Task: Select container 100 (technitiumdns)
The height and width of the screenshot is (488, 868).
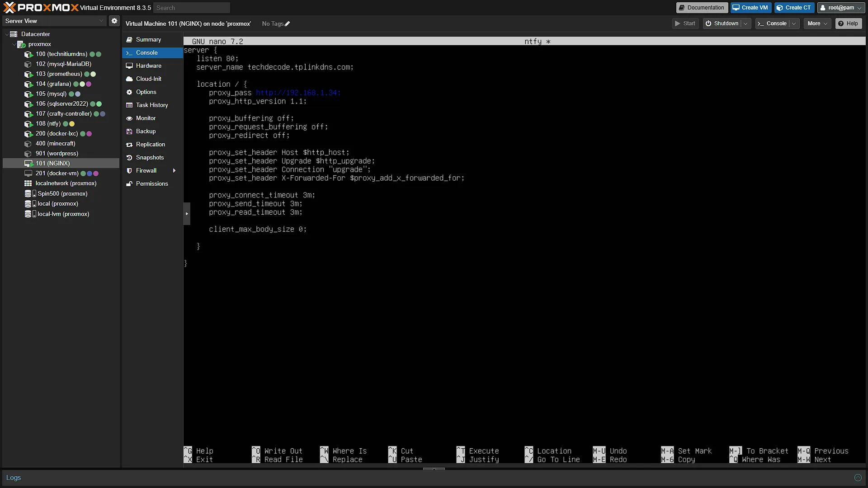Action: pyautogui.click(x=61, y=54)
